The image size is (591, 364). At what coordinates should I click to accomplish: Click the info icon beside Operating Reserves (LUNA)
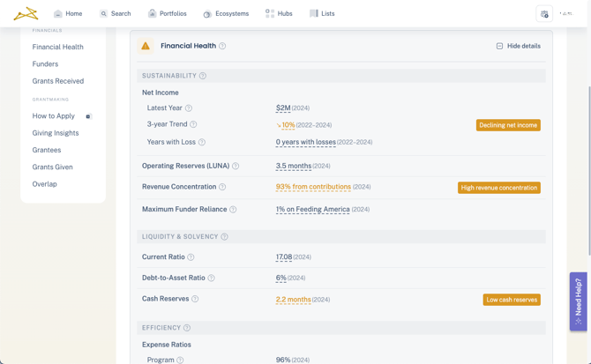click(236, 166)
